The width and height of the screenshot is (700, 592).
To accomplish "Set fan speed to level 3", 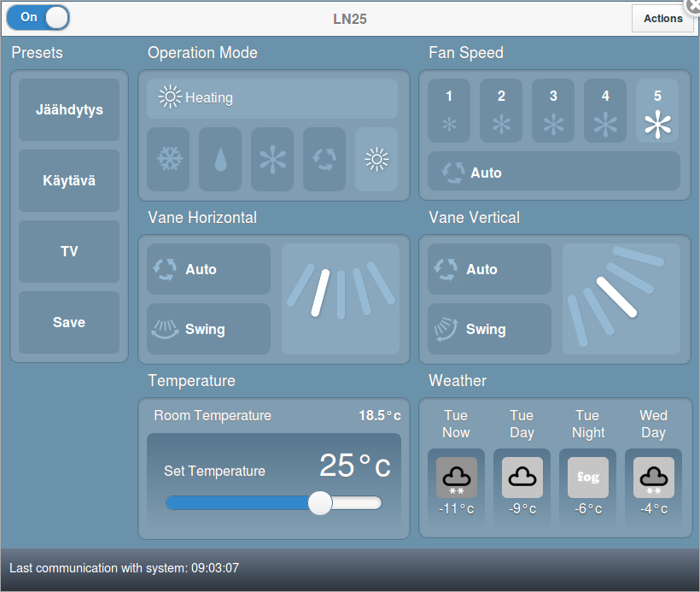I will click(553, 110).
